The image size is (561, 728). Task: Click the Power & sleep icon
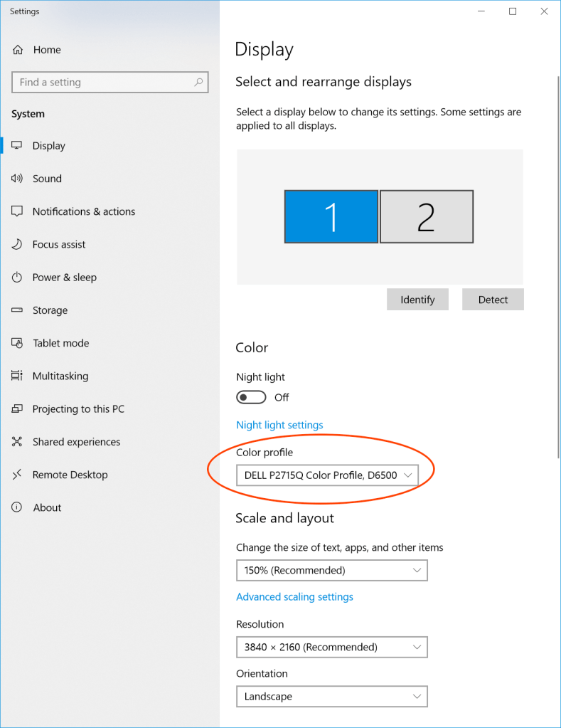point(17,278)
